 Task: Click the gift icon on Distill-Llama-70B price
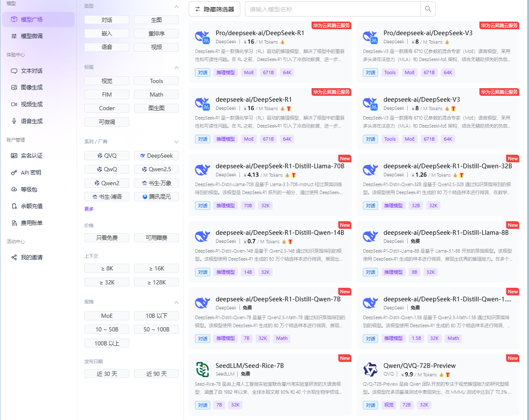(x=294, y=175)
